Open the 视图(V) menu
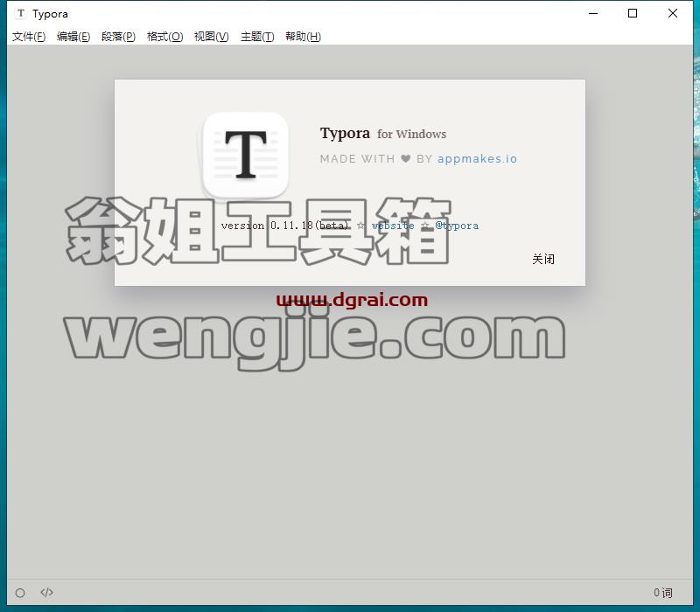 point(211,37)
